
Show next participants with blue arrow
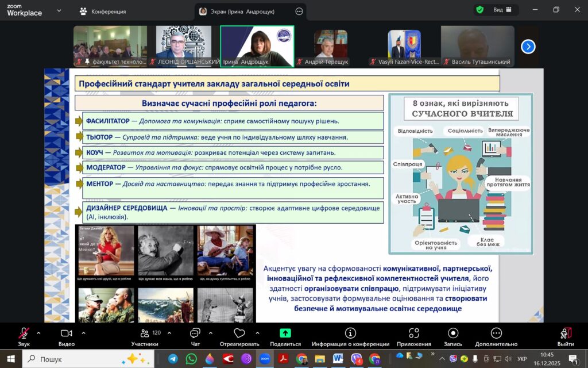click(528, 47)
